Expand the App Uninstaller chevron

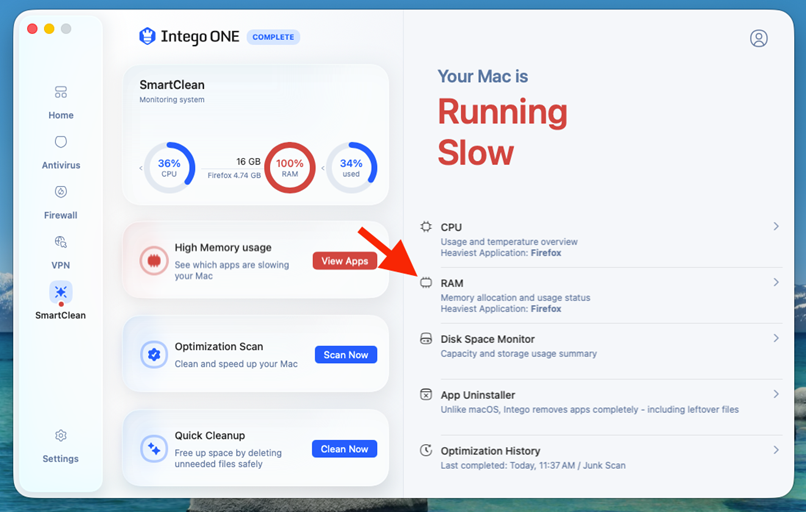776,394
